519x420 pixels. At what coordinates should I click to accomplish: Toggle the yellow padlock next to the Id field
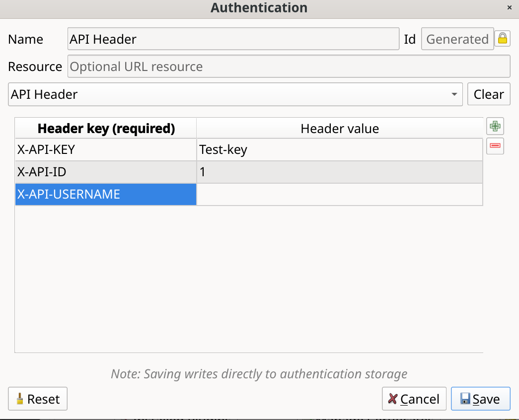tap(502, 39)
